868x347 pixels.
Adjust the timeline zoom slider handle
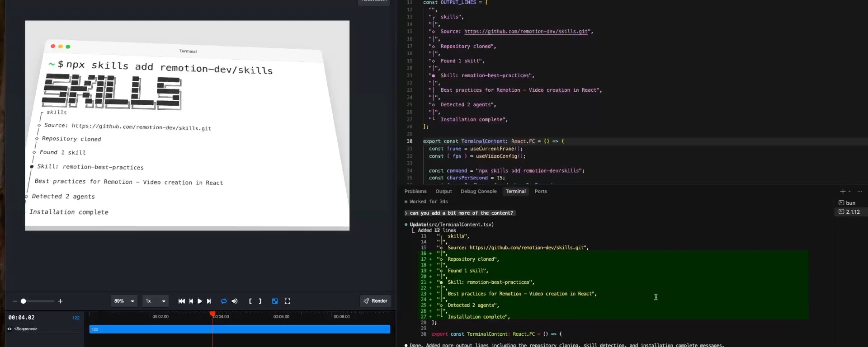coord(24,301)
